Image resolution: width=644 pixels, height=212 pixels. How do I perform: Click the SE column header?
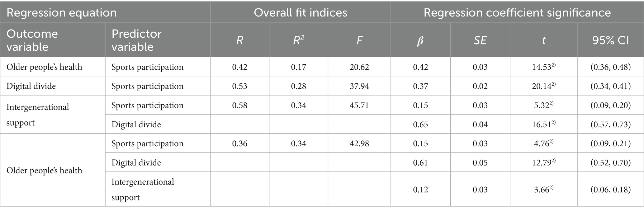480,40
